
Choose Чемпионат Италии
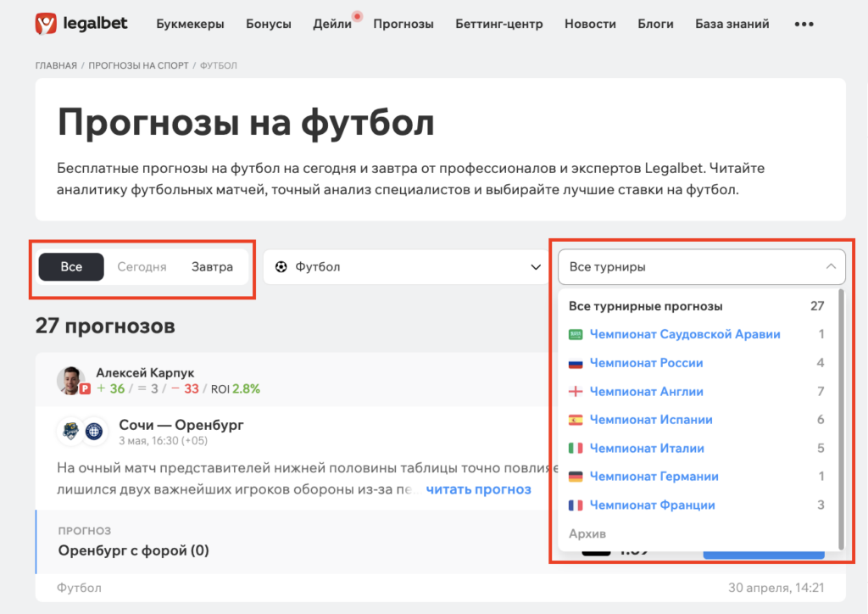tap(697, 449)
